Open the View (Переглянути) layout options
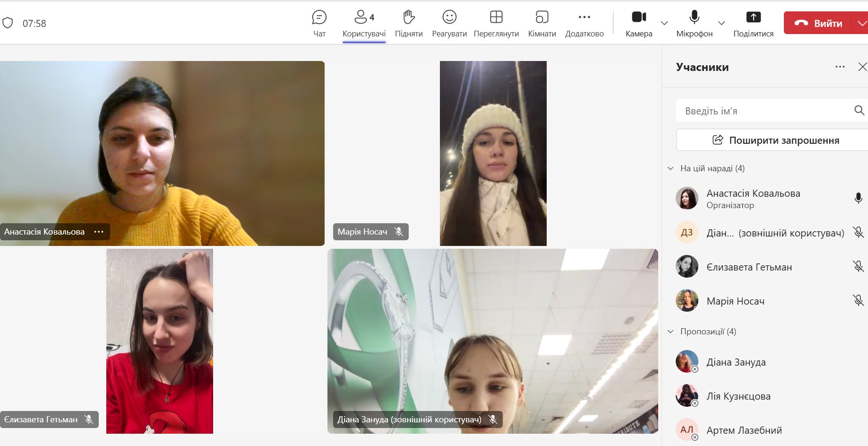 (x=496, y=18)
